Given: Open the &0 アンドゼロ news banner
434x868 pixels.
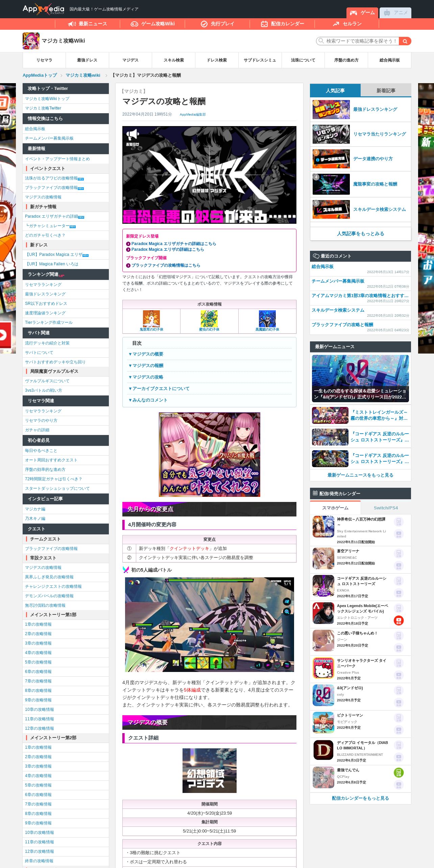Looking at the screenshot, I should [x=360, y=378].
